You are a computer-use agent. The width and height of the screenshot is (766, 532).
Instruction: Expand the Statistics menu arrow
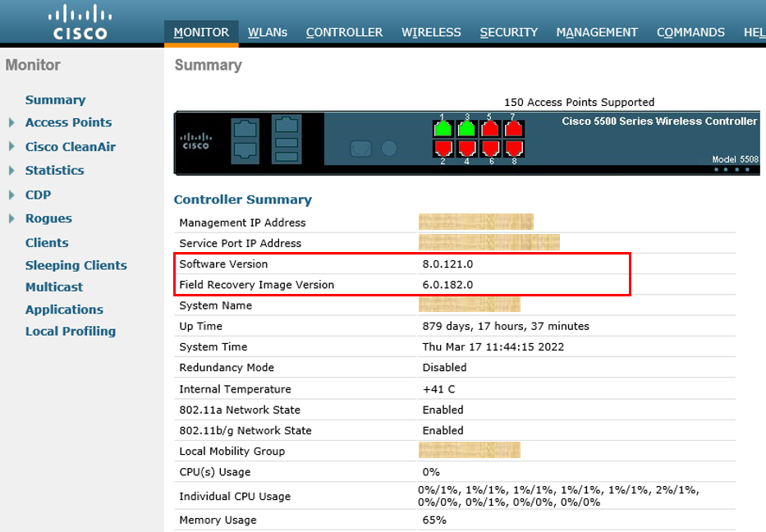pos(11,171)
